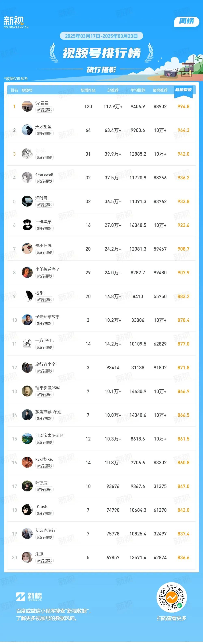Image resolution: width=203 pixels, height=644 pixels.
Task: Click the 新榜 logo in footer
Action: (x=29, y=597)
